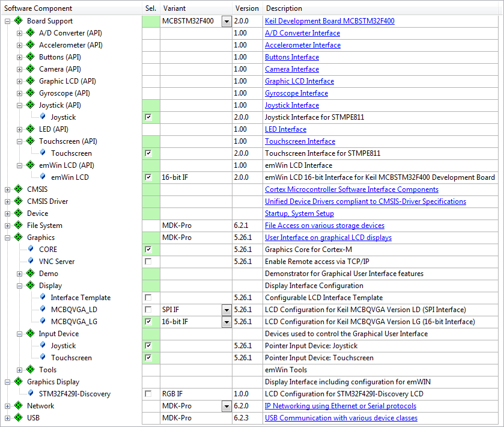Collapse the Graphics tree node
This screenshot has width=504, height=427.
point(7,238)
